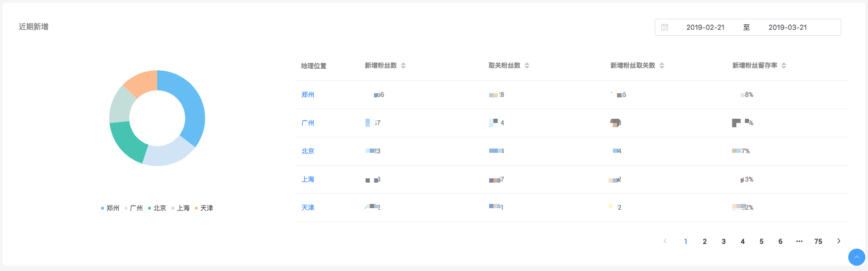Click the calendar icon in date range picker
This screenshot has height=271, width=868.
click(x=664, y=27)
